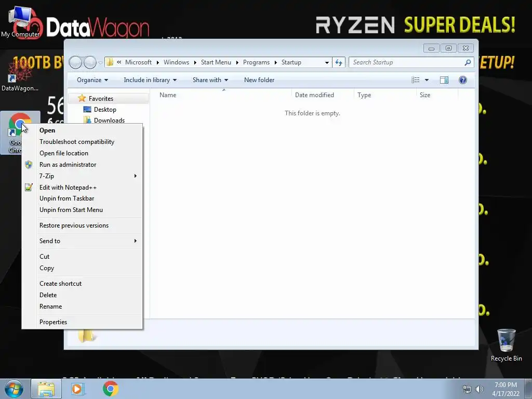The height and width of the screenshot is (399, 532).
Task: Click the Explorer back navigation arrow
Action: [75, 62]
